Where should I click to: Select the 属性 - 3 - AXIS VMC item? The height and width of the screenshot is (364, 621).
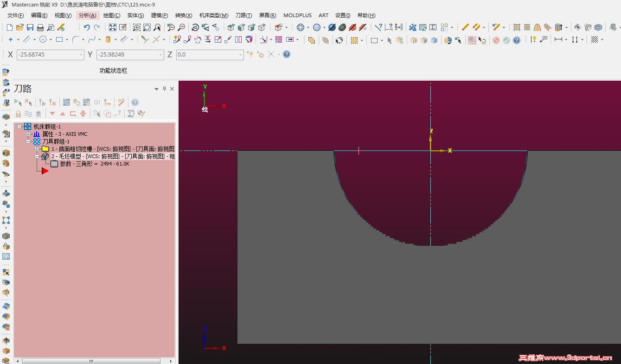(65, 134)
